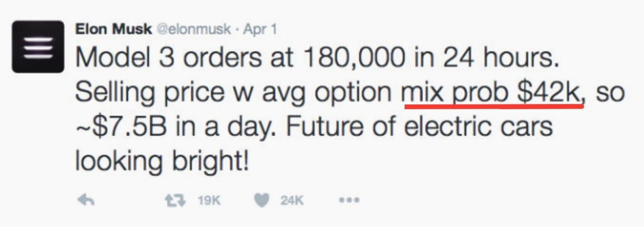The image size is (644, 227).
Task: Open the dark profile avatar image
Action: (x=38, y=47)
